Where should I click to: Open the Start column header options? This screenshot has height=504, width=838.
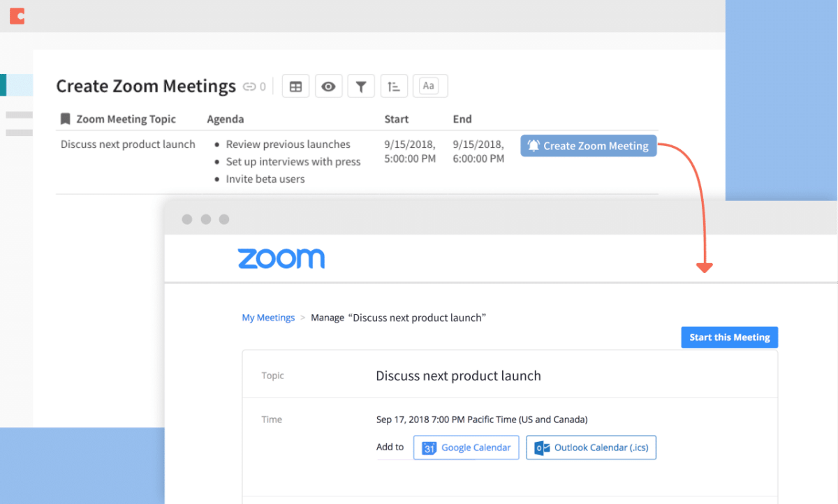pyautogui.click(x=396, y=119)
